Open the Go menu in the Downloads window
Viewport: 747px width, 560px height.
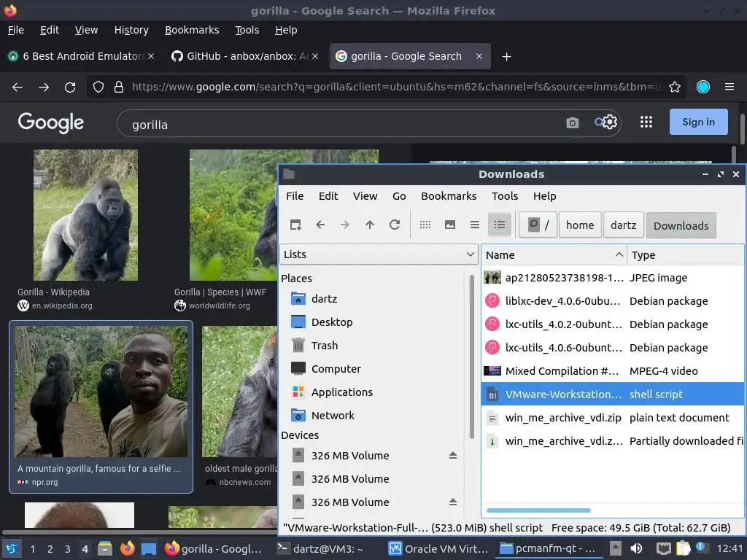coord(399,196)
